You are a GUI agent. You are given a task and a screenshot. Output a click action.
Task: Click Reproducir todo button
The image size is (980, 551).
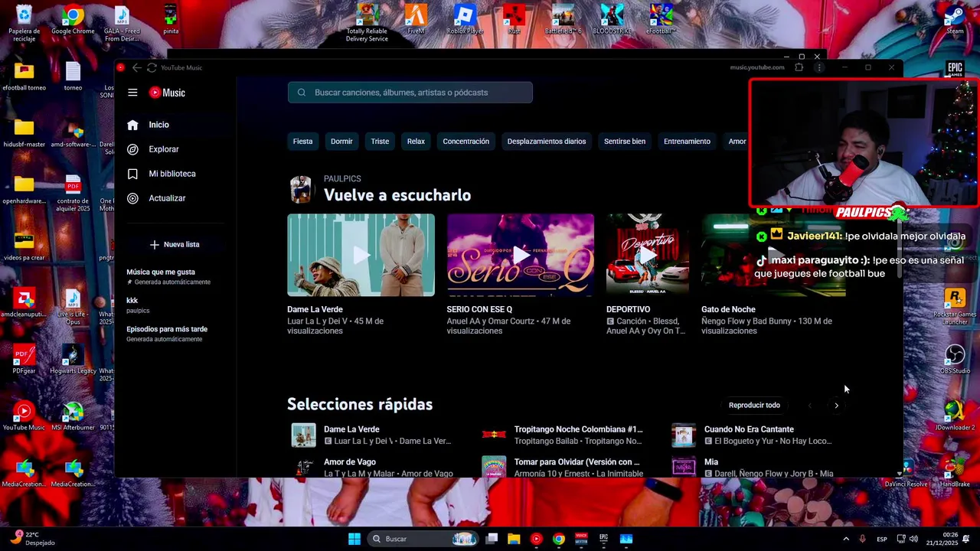point(754,406)
